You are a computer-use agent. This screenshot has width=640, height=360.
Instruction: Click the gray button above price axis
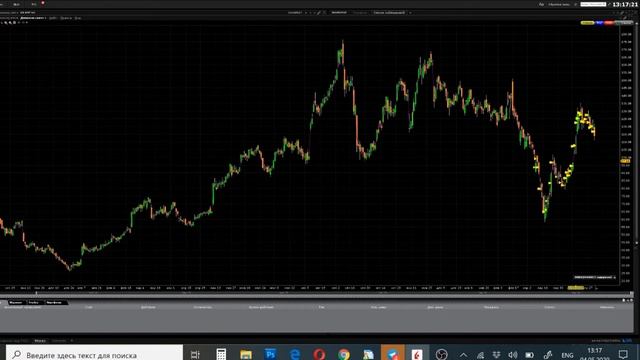click(x=624, y=23)
